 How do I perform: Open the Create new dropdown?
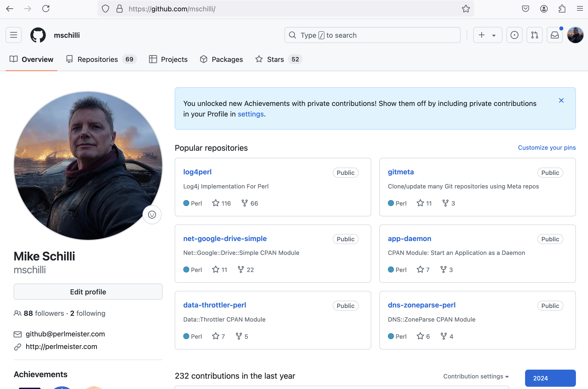(488, 35)
